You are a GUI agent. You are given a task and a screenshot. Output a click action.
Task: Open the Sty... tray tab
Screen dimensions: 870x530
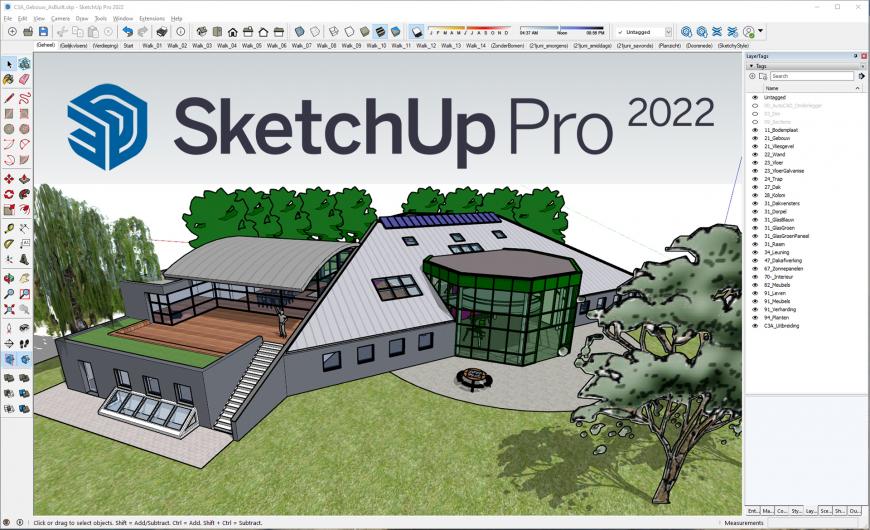796,511
